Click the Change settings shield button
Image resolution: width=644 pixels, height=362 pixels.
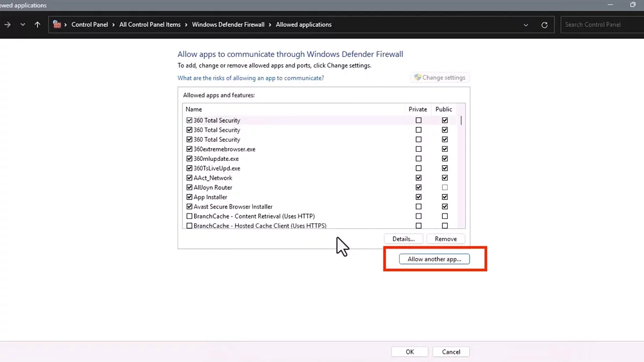pos(440,78)
